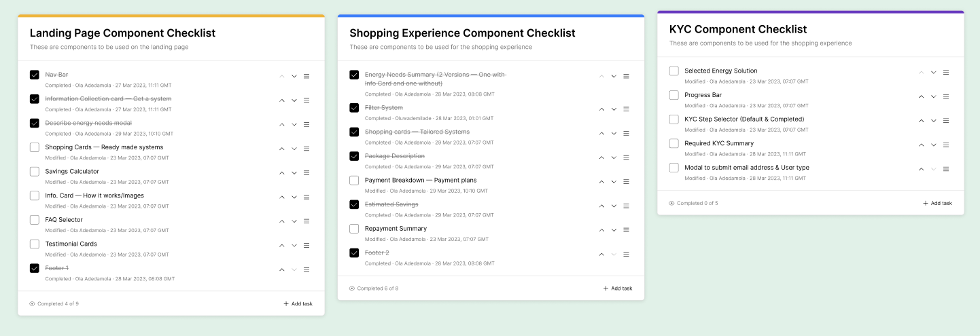The width and height of the screenshot is (980, 336).
Task: Click the drag handle for Progress Bar
Action: (946, 96)
